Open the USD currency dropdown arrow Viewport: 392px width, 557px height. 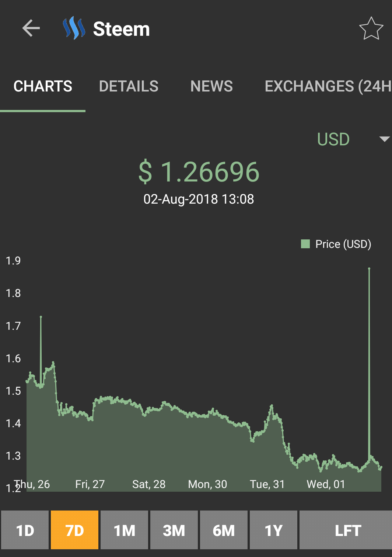384,139
